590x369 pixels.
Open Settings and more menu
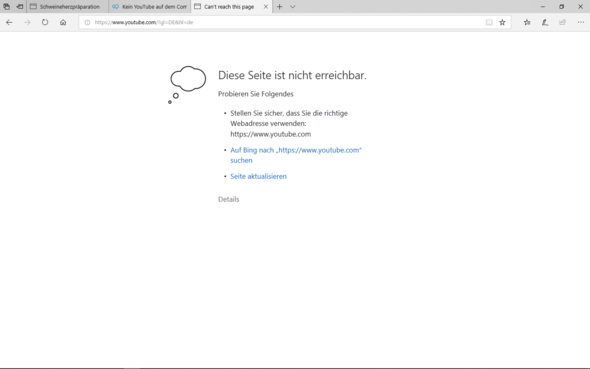(581, 22)
